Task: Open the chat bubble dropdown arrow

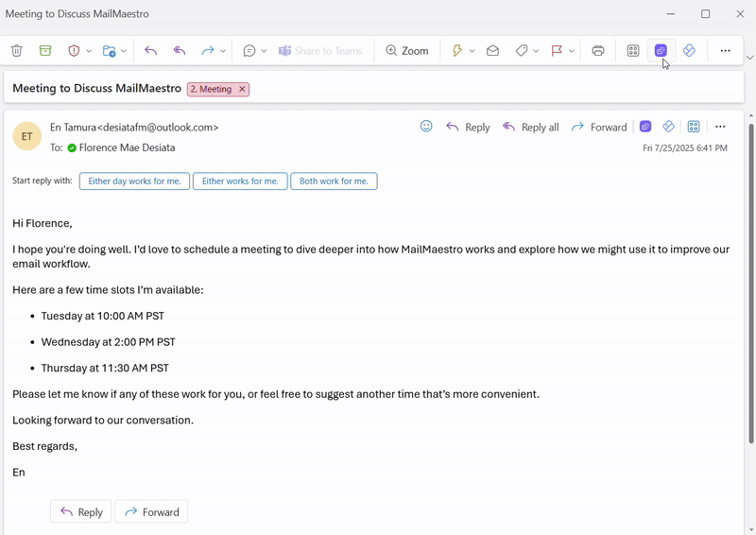Action: [264, 51]
